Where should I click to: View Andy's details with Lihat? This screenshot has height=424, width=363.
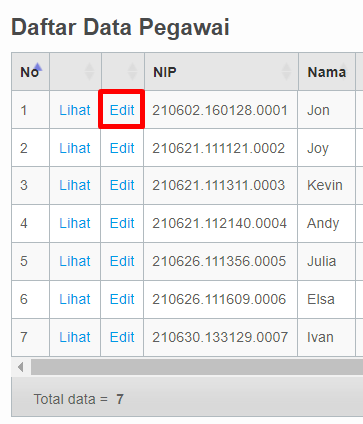tap(75, 223)
